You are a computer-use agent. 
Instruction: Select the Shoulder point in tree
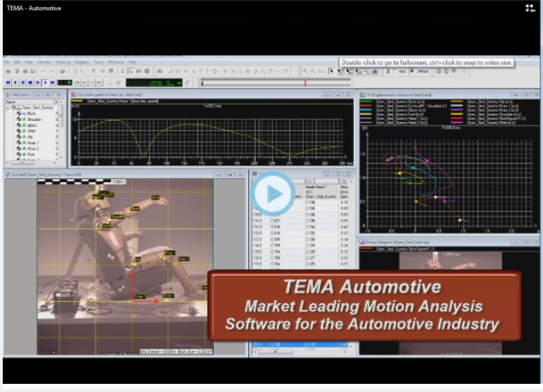pyautogui.click(x=35, y=119)
